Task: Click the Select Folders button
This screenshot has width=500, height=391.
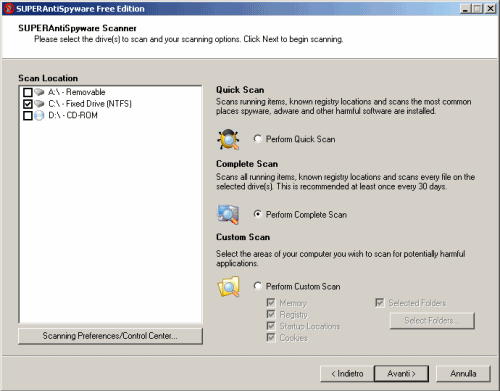Action: [x=432, y=321]
